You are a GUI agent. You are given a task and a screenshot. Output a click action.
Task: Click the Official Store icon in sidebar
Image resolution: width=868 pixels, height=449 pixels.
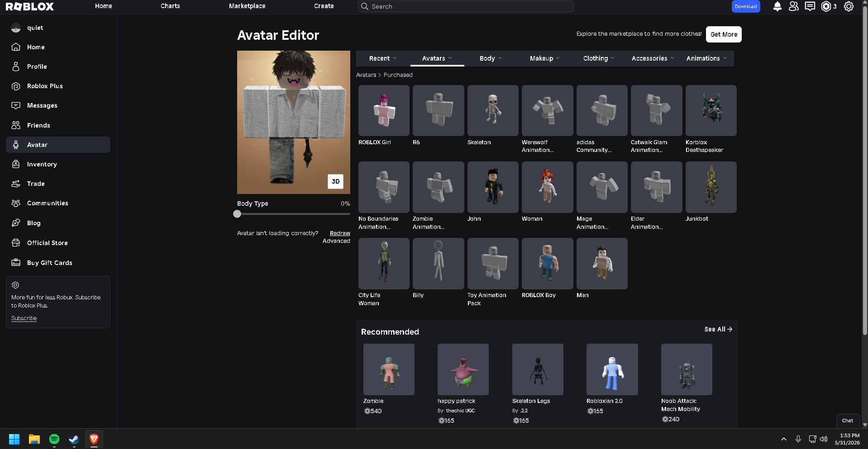[x=16, y=243]
